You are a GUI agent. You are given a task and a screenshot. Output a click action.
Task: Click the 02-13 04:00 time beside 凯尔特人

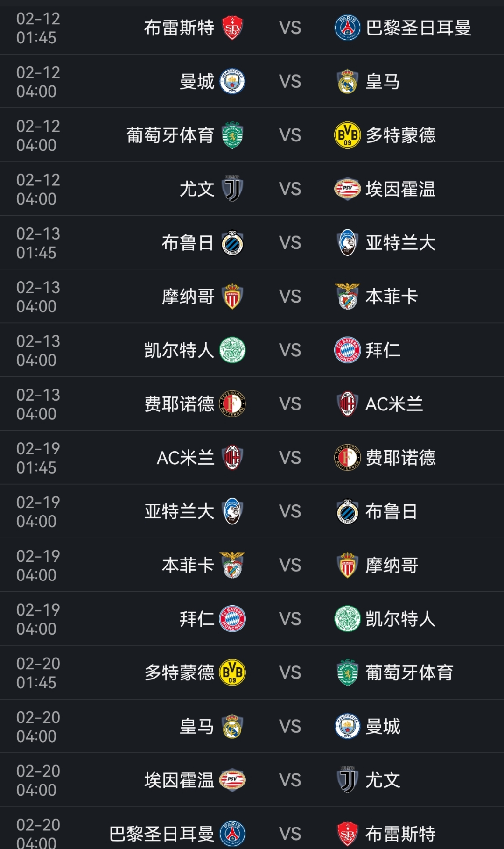click(x=38, y=350)
